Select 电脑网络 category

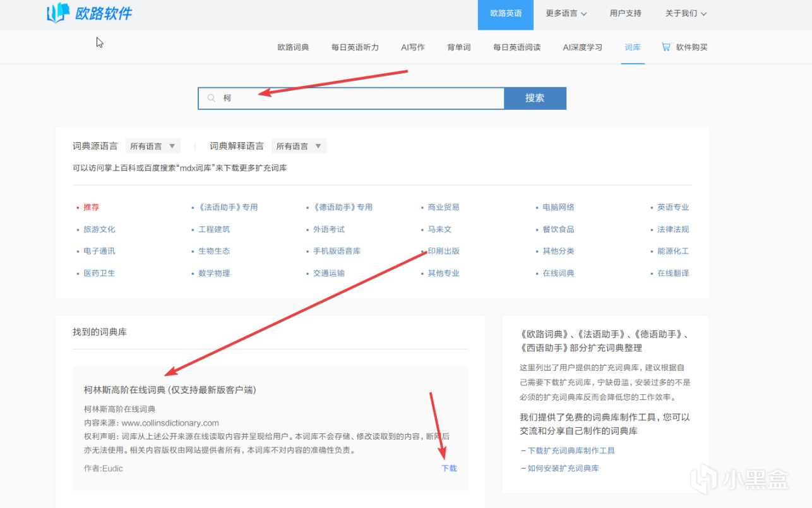(x=559, y=207)
